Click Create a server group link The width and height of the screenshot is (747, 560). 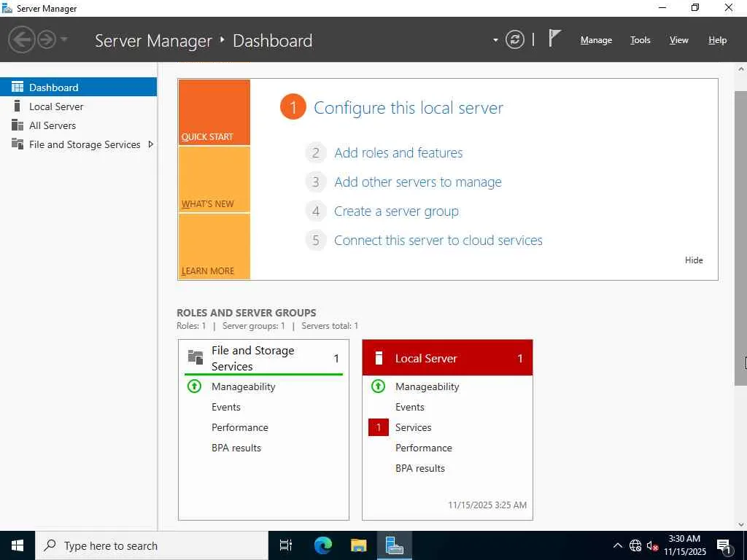tap(396, 211)
